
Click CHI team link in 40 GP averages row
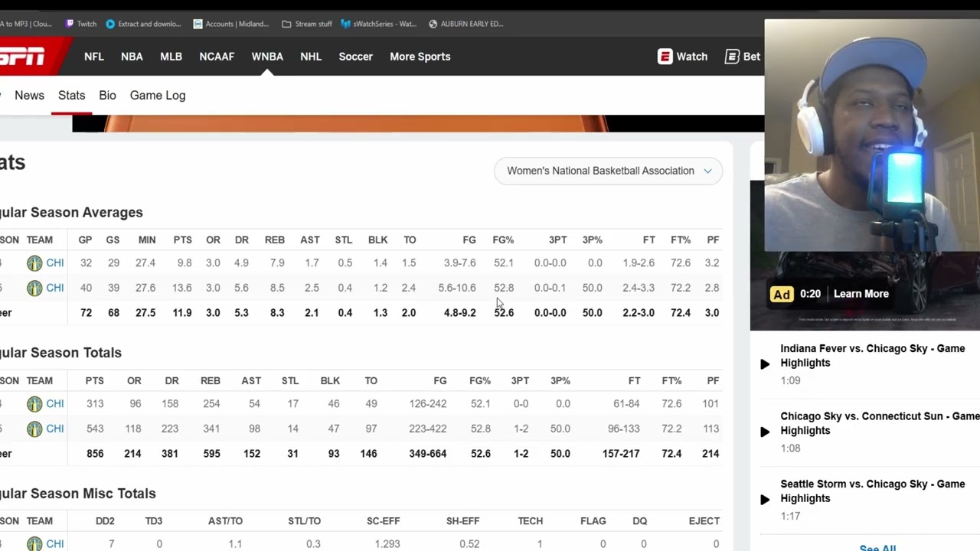click(55, 288)
